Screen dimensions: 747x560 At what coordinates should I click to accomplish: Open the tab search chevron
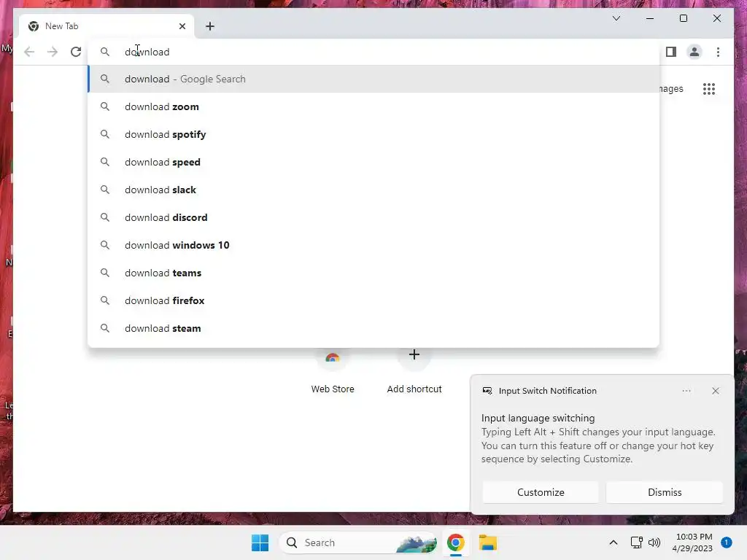tap(616, 18)
